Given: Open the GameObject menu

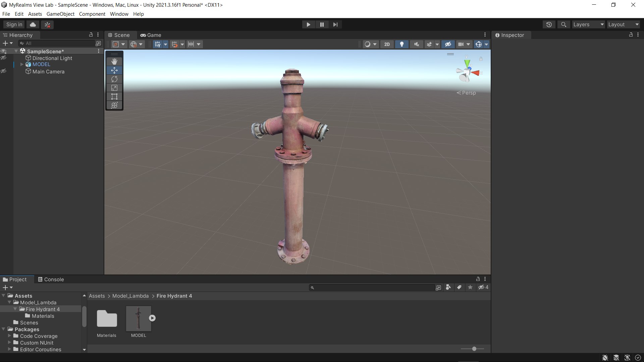Looking at the screenshot, I should [x=60, y=14].
